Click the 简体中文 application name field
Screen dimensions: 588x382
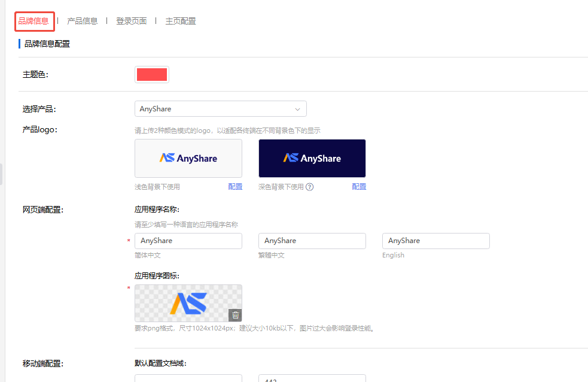coord(188,240)
